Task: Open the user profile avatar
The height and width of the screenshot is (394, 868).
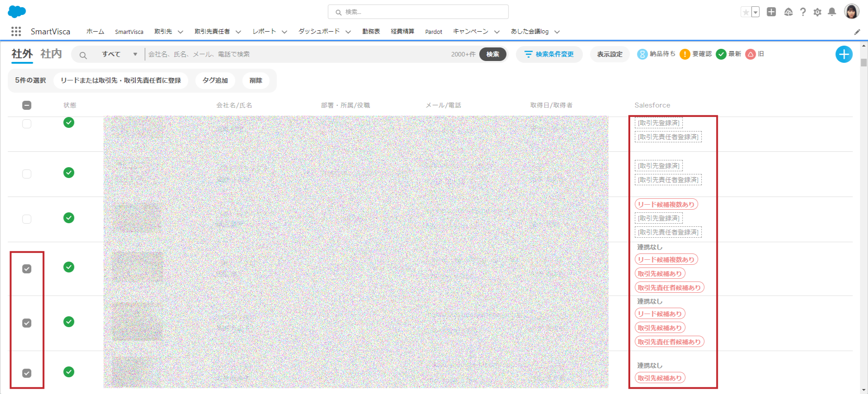Action: 852,12
